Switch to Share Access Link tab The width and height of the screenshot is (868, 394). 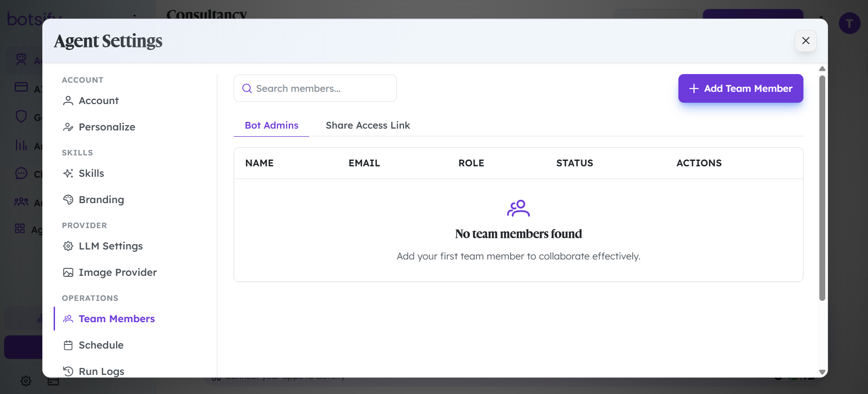click(368, 125)
